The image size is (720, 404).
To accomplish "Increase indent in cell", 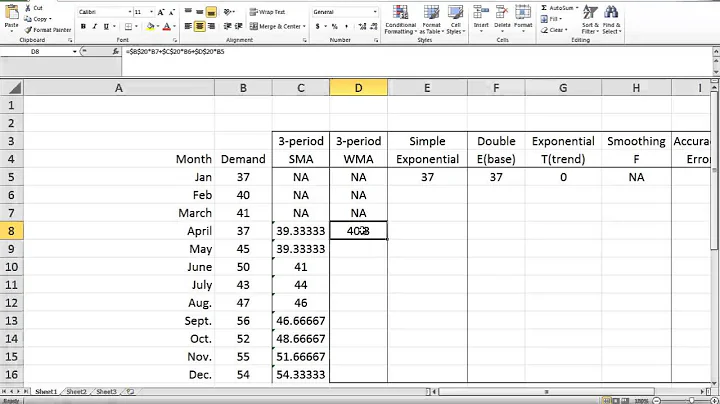I will (x=239, y=27).
